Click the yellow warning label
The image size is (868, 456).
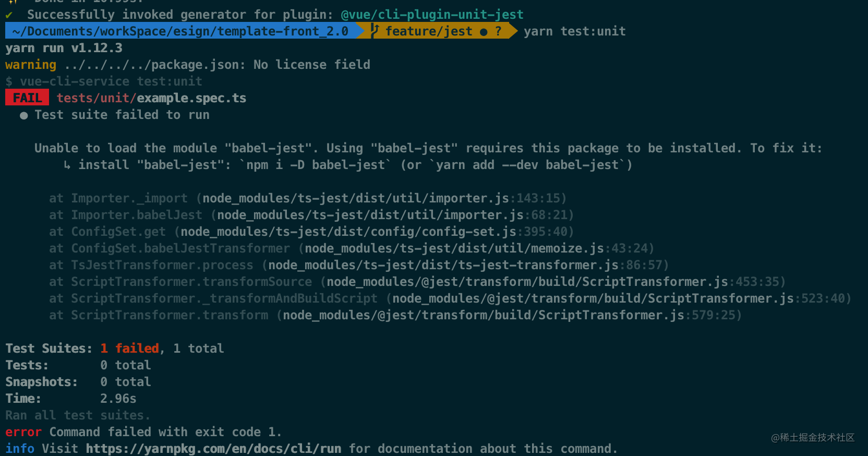tap(31, 65)
